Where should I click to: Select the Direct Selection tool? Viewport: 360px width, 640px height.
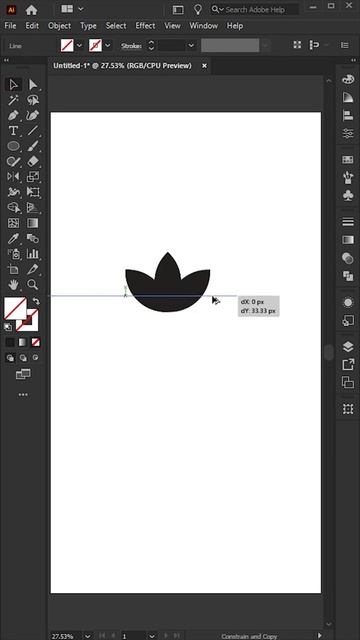(33, 84)
